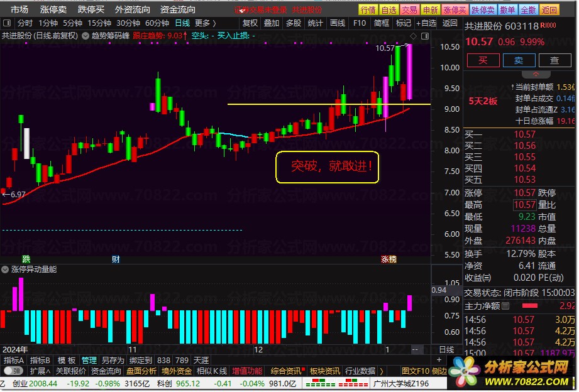The height and width of the screenshot is (392, 579).
Task: Click the 全撤 cancel all button
Action: [528, 10]
